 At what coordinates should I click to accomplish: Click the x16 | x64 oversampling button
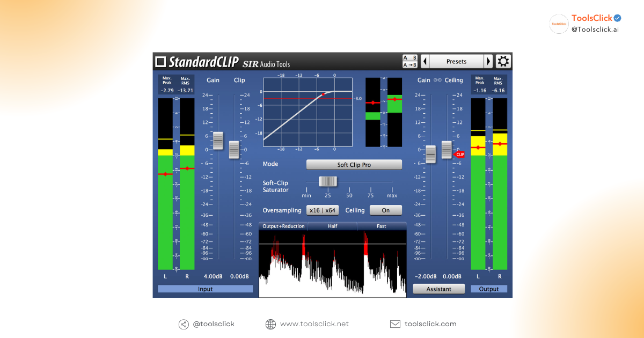[322, 210]
